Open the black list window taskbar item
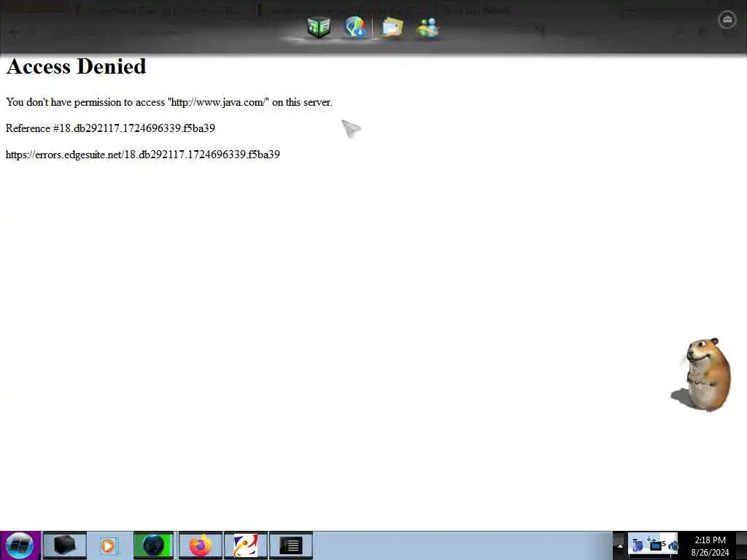 [291, 545]
